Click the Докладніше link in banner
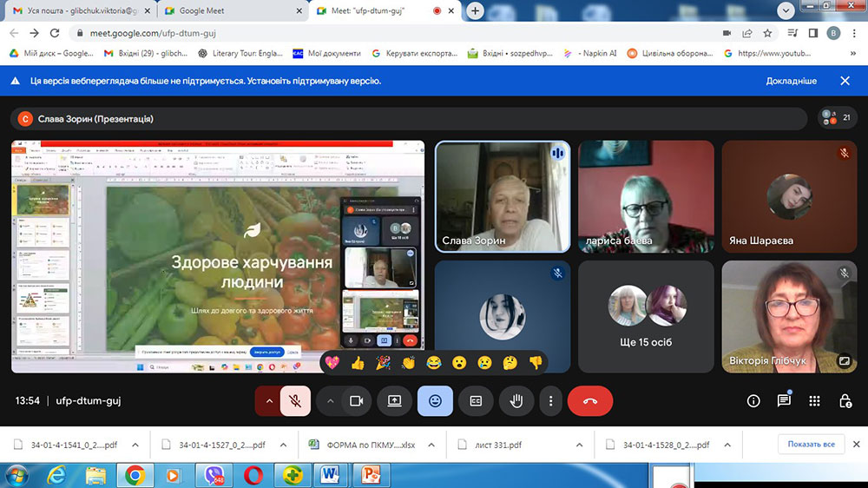The width and height of the screenshot is (868, 488). [791, 81]
